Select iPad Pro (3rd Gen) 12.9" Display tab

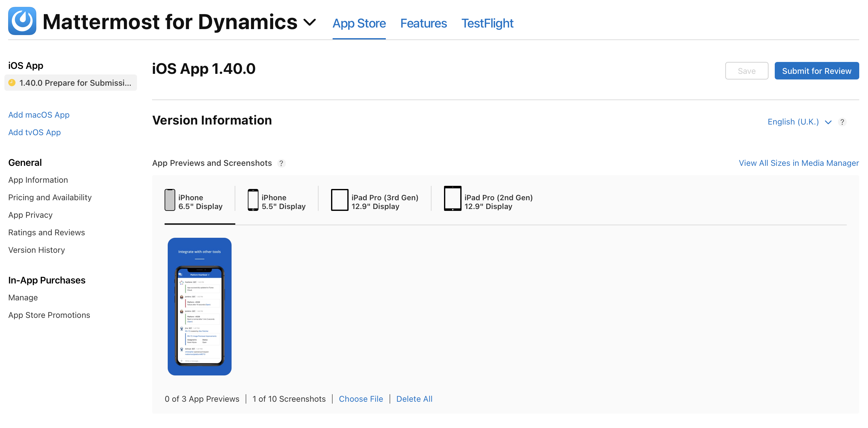pyautogui.click(x=375, y=201)
